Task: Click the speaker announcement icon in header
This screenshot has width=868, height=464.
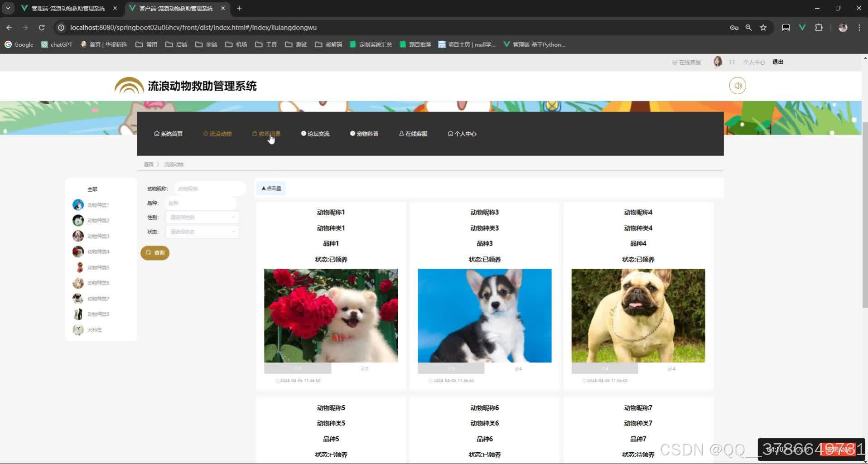Action: [x=738, y=86]
